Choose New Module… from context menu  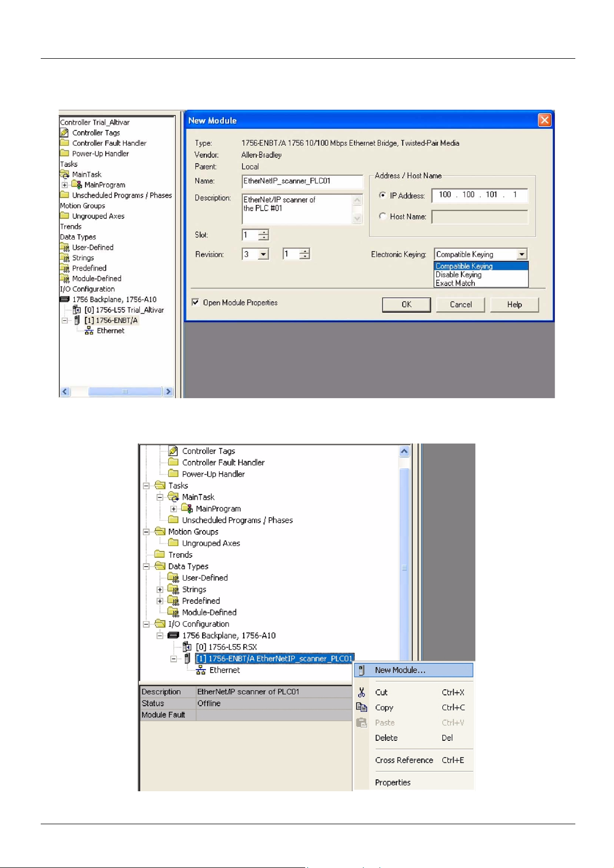(413, 670)
